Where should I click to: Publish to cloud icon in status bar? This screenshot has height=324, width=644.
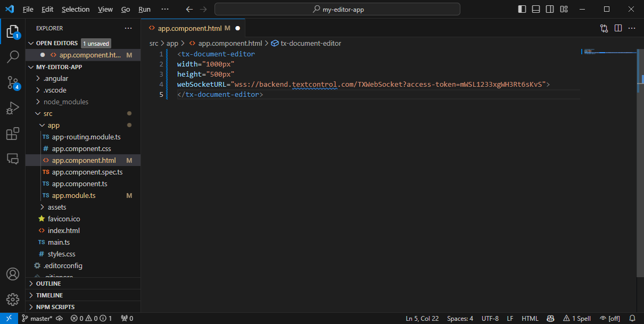tap(60, 318)
